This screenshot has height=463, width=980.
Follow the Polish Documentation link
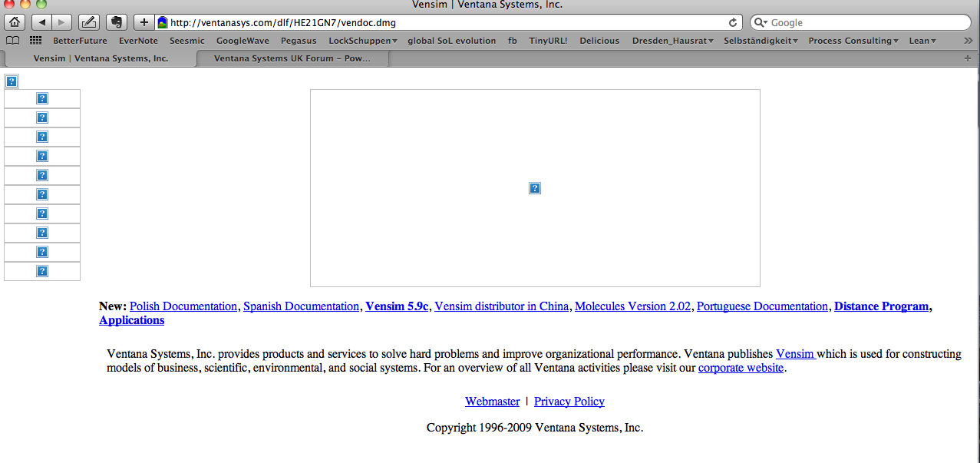pyautogui.click(x=183, y=306)
